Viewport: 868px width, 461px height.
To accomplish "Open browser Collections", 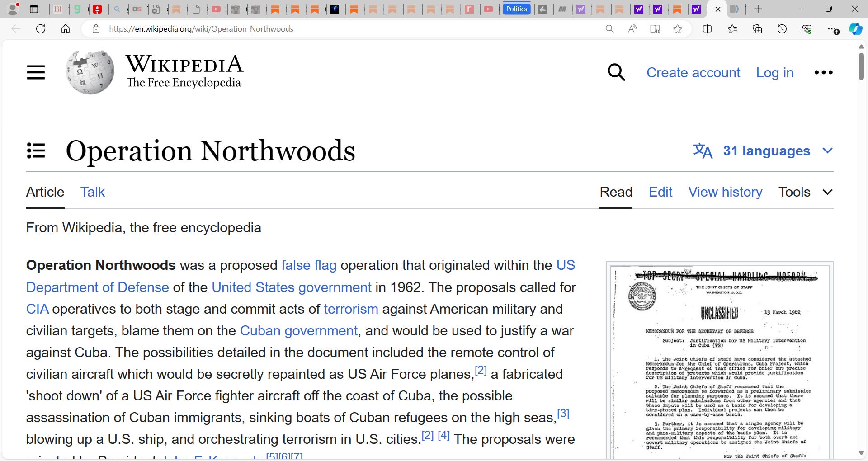I will [757, 29].
